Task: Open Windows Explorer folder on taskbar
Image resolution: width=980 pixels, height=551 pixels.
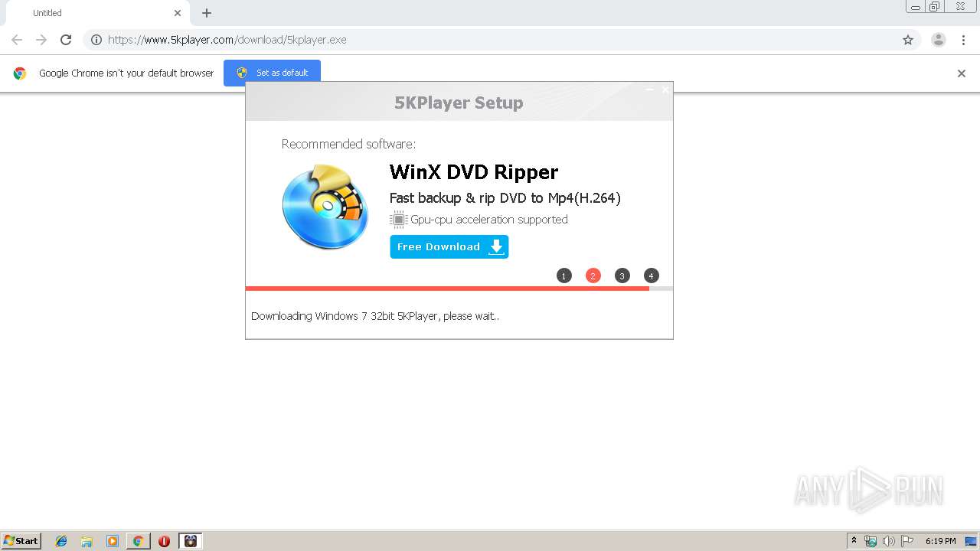Action: 87,541
